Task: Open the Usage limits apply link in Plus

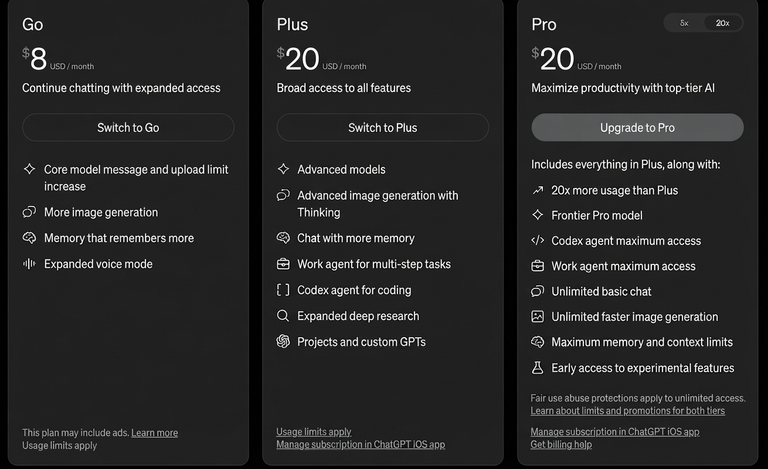Action: point(313,432)
